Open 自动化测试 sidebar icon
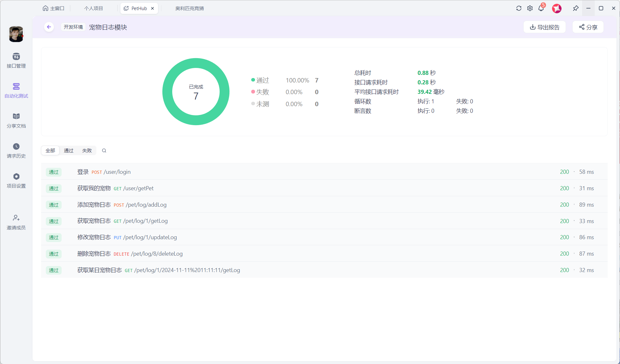Image resolution: width=620 pixels, height=364 pixels. point(16,90)
